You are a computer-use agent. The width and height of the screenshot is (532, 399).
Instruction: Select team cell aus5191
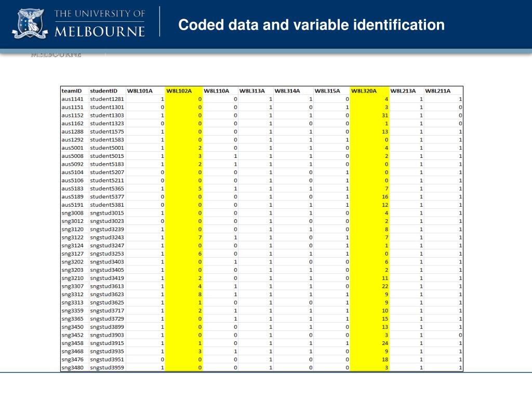click(x=72, y=205)
